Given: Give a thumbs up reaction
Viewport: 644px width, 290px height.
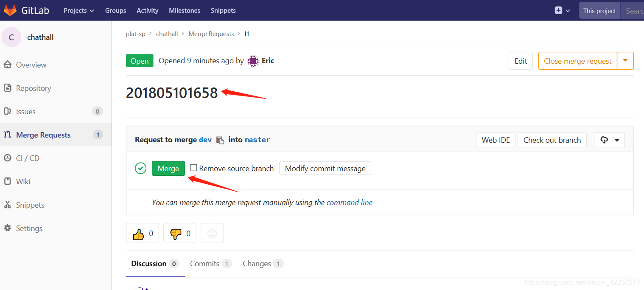Looking at the screenshot, I should click(x=143, y=233).
